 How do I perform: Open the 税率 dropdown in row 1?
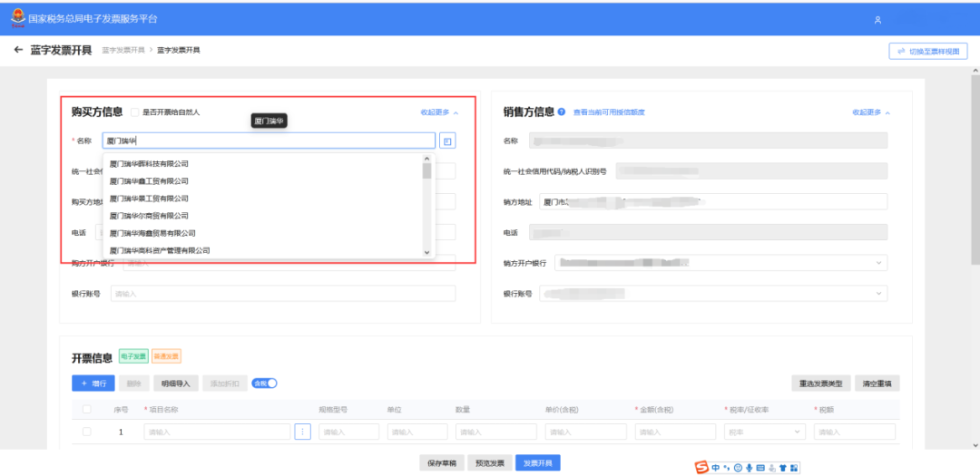pyautogui.click(x=764, y=432)
